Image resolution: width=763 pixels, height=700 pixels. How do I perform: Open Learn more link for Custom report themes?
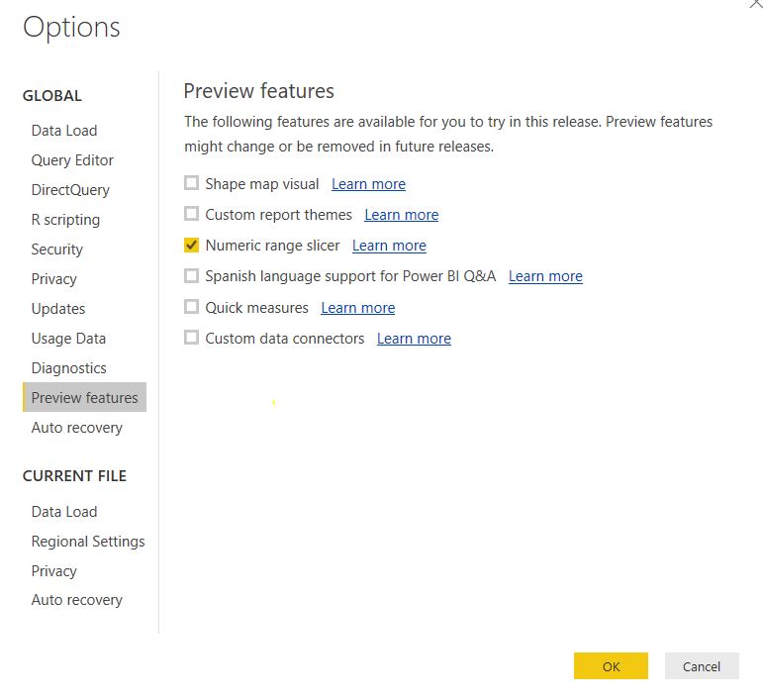[402, 215]
